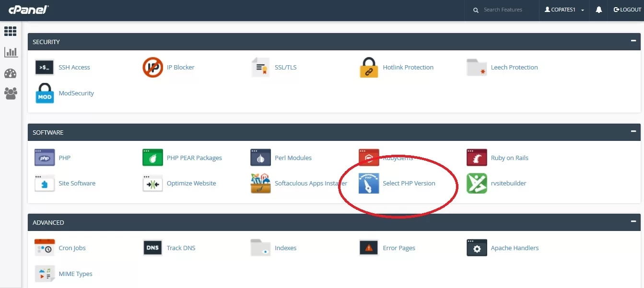Image resolution: width=644 pixels, height=288 pixels.
Task: Click the Track DNS link
Action: pyautogui.click(x=181, y=248)
